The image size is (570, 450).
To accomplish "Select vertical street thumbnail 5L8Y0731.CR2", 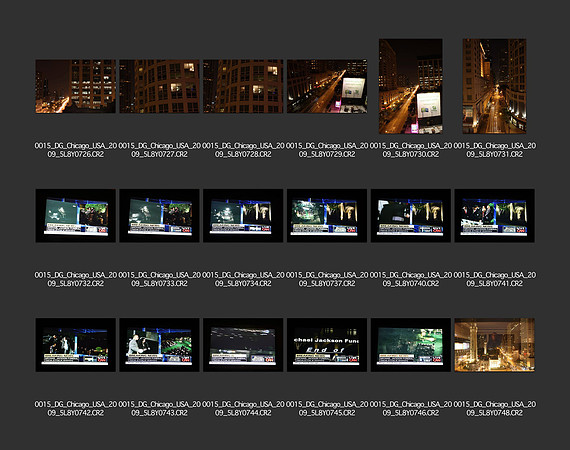I will tap(494, 86).
